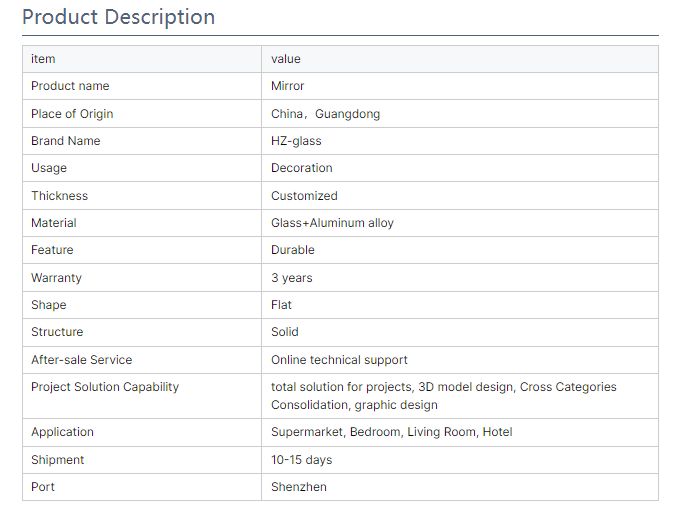
Task: Click the 'Structure' row label
Action: [57, 332]
